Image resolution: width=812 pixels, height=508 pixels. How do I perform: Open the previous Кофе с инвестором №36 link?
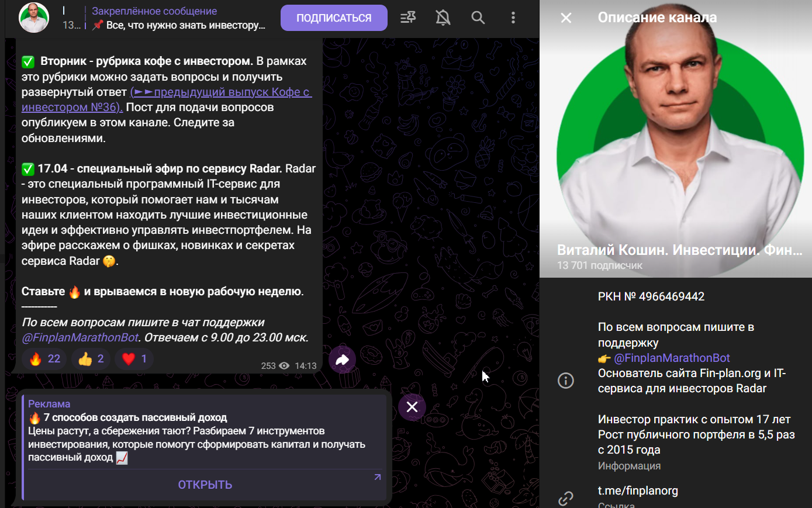(x=167, y=100)
